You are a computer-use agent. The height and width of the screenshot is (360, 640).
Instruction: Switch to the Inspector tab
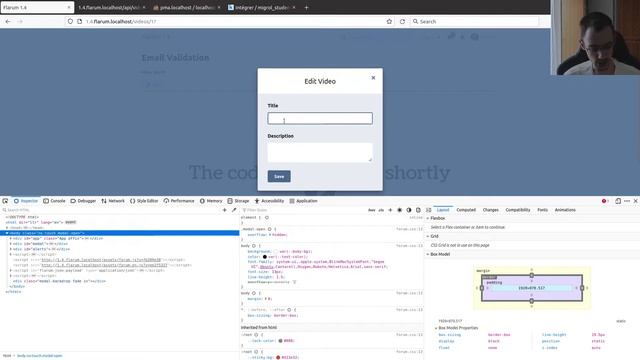point(26,201)
